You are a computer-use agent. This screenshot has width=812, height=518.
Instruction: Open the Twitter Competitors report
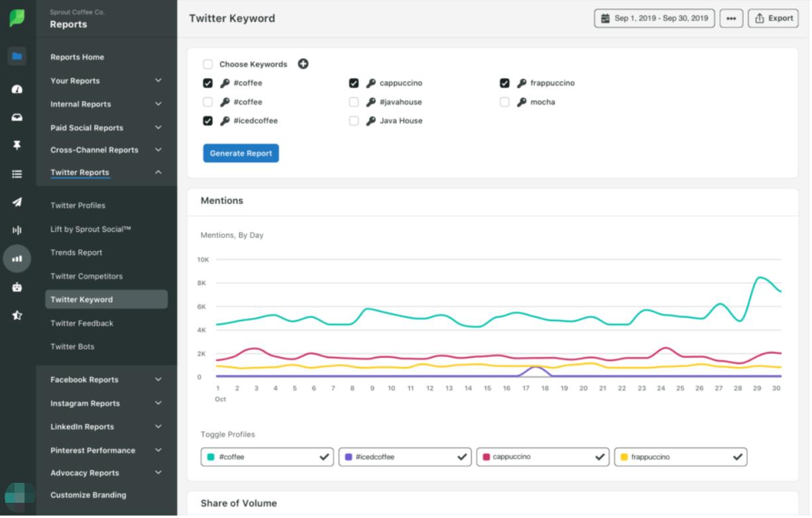point(86,276)
